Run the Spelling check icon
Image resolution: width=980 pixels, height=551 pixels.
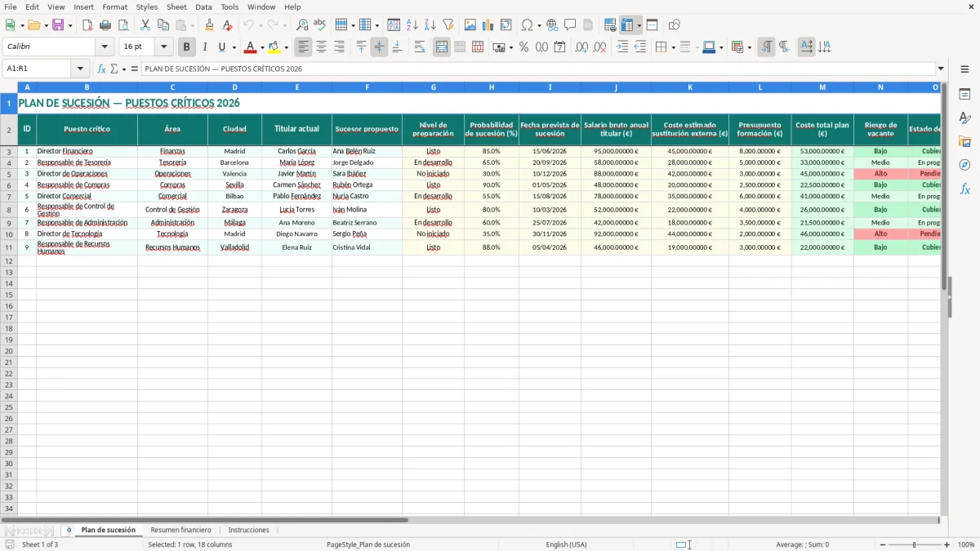pyautogui.click(x=320, y=25)
